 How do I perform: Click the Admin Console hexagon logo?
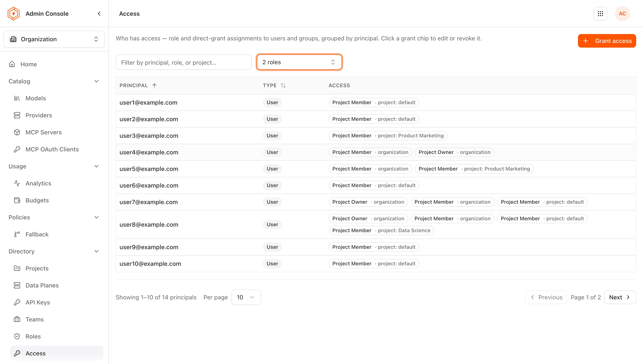pos(13,13)
